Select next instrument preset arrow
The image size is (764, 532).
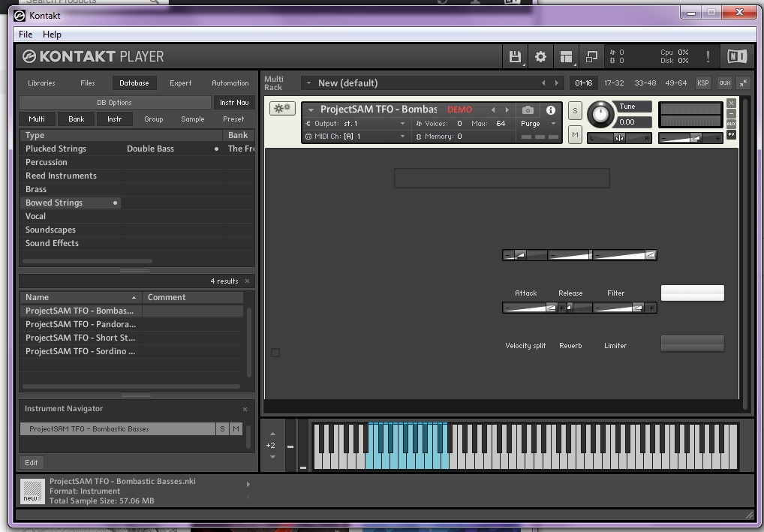click(507, 110)
